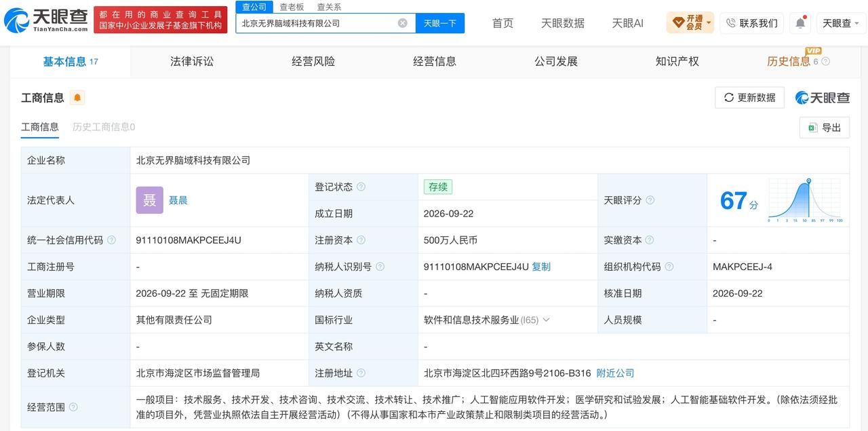Switch to 工商信息 sub-tab
868x431 pixels.
point(40,127)
